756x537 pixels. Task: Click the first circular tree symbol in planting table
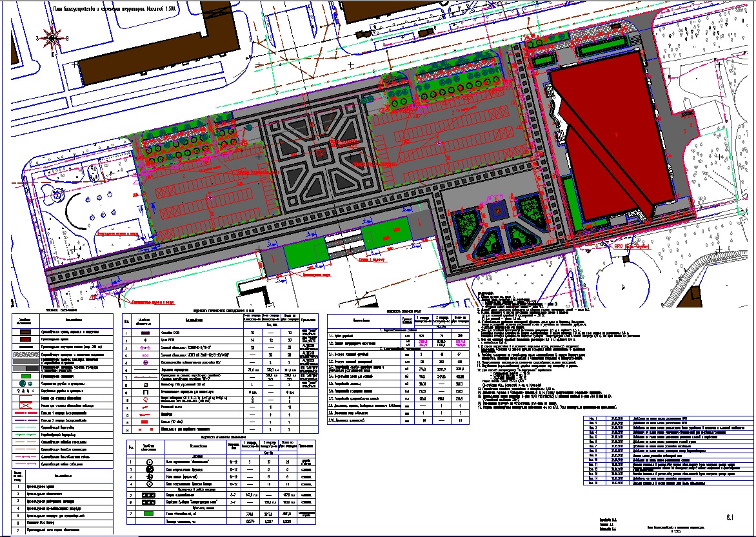pos(149,462)
